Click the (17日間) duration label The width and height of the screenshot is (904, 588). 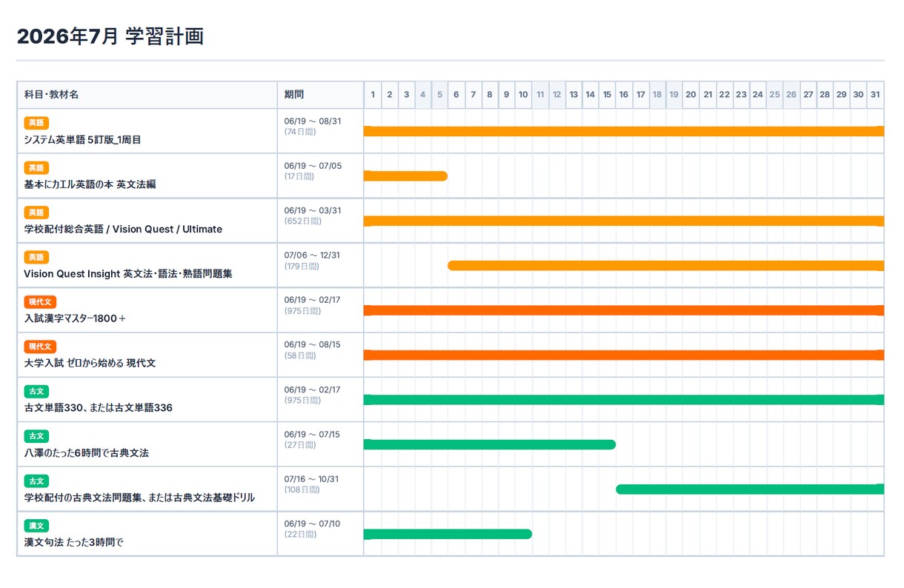pos(299,177)
